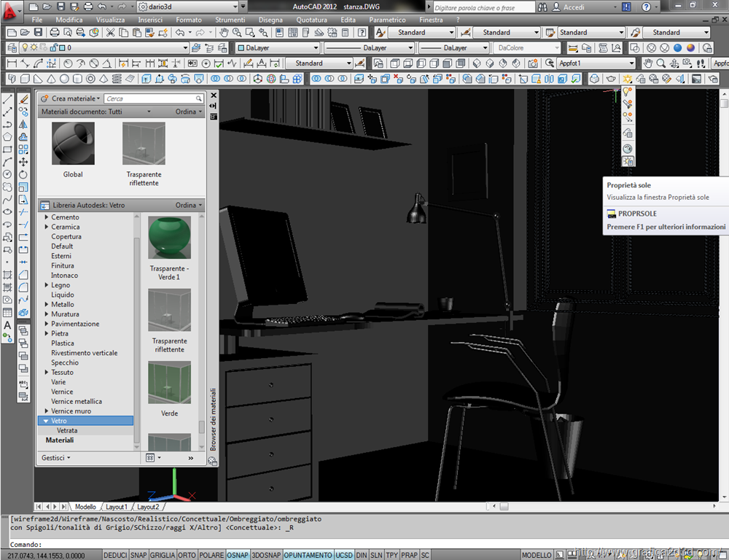Click the Plot printer icon
Viewport: 729px width, 560px height.
click(x=55, y=33)
